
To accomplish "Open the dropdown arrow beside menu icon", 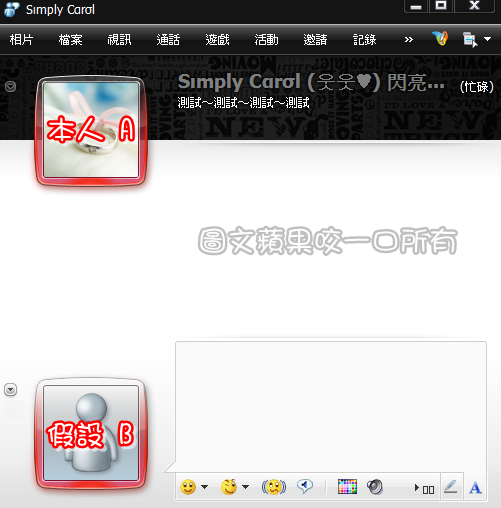I will [487, 39].
